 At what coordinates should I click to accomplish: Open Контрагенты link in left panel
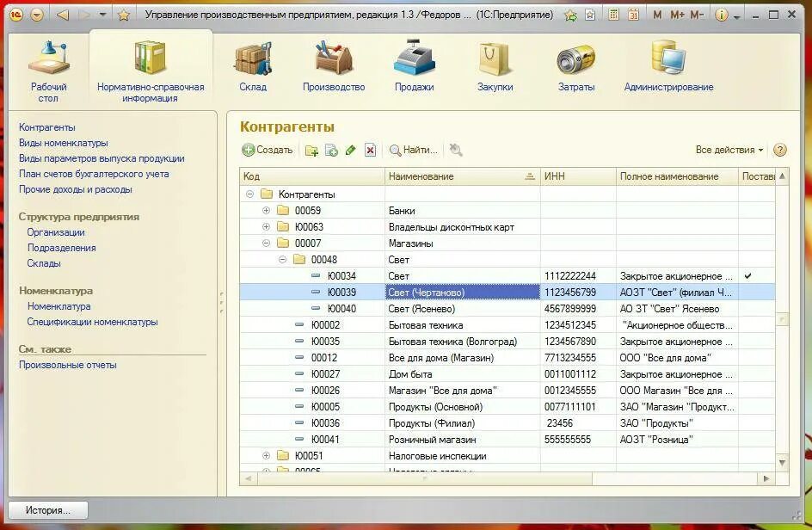[x=47, y=127]
